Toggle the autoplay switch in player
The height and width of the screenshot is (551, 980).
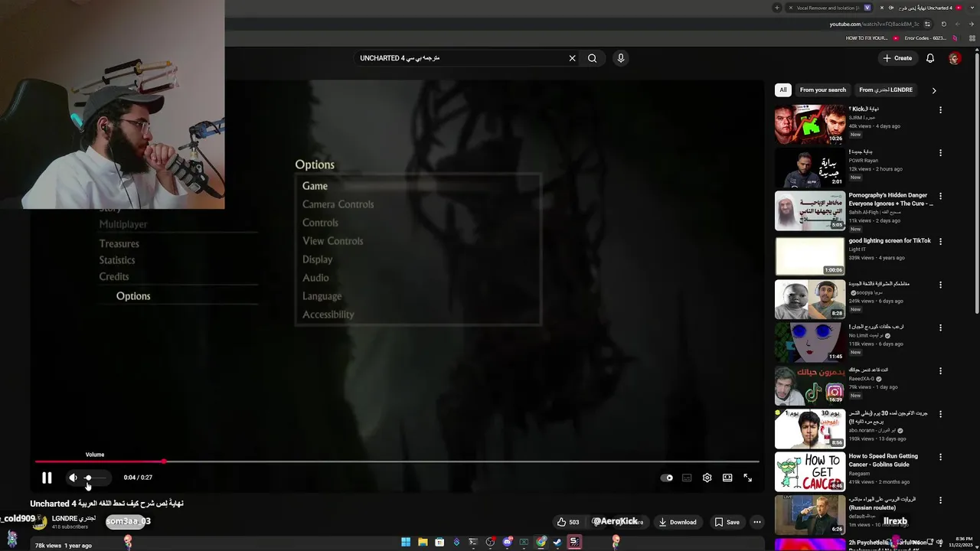pos(667,478)
